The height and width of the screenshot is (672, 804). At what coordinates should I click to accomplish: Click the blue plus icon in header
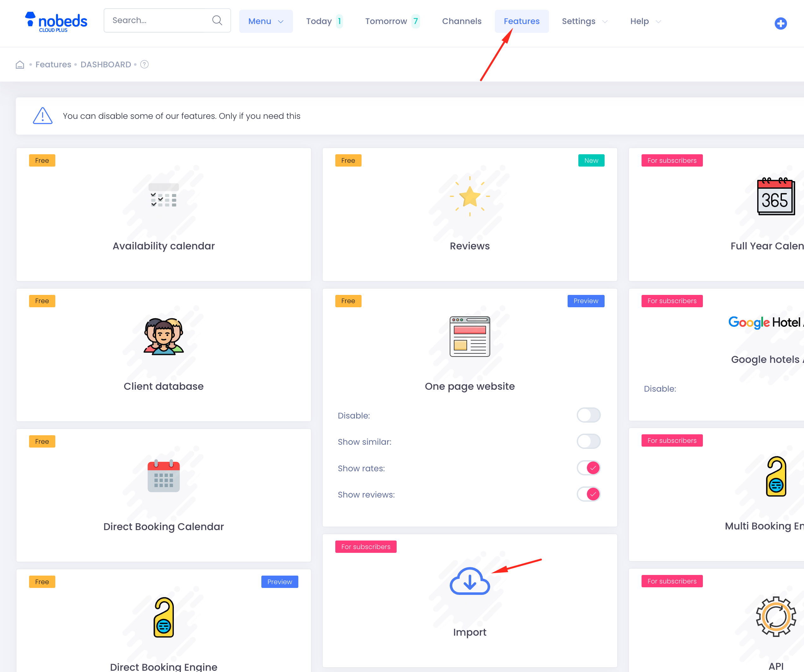(780, 23)
